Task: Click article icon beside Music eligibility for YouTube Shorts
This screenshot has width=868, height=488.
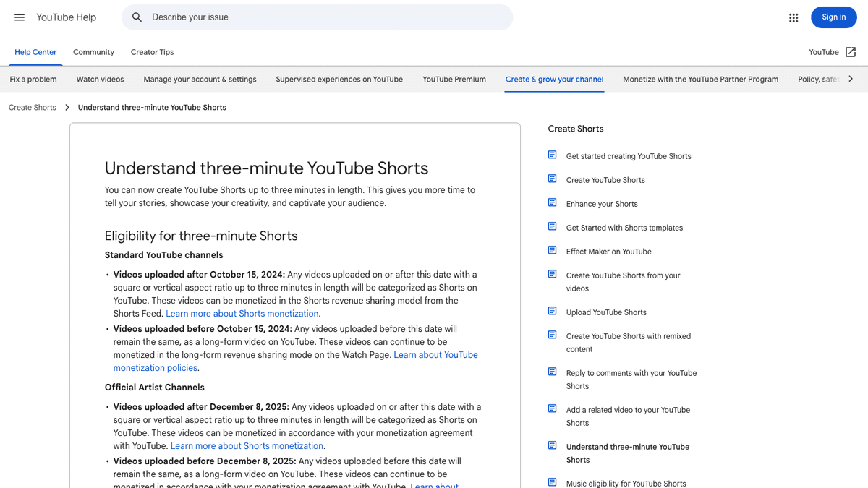Action: pos(553,482)
